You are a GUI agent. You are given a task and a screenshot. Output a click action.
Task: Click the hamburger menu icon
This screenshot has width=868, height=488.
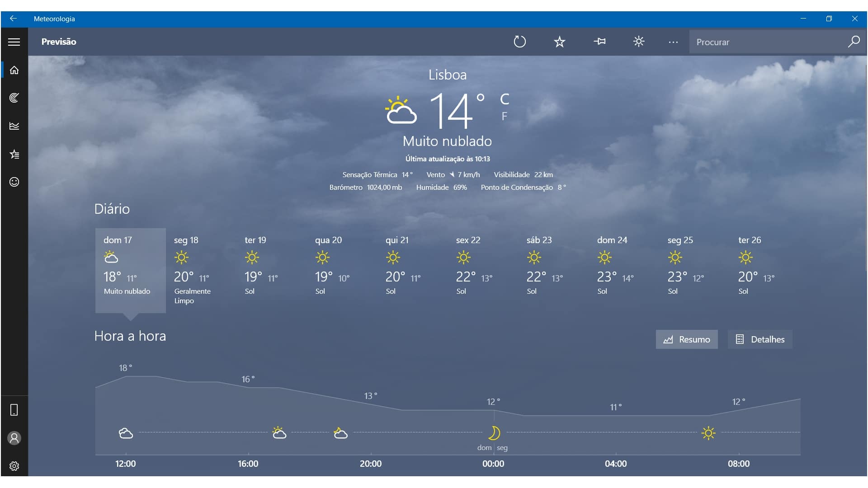14,42
